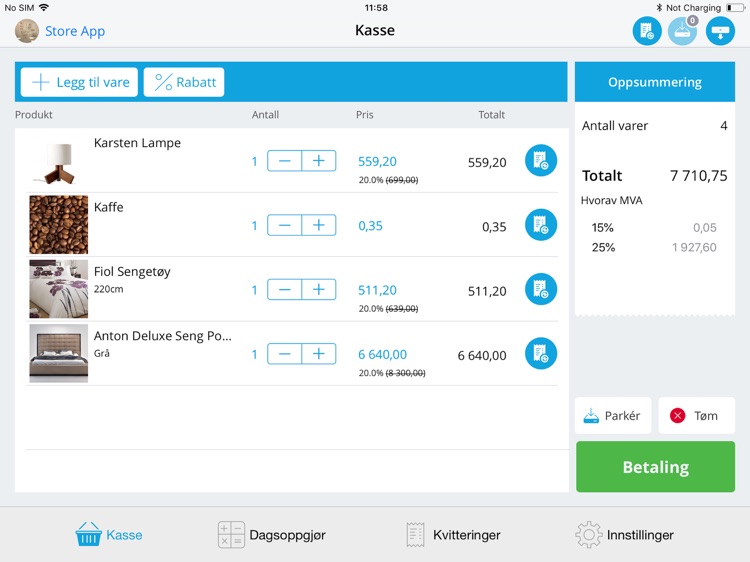Open line receipt icon for Fiol Sengetøy

(541, 289)
